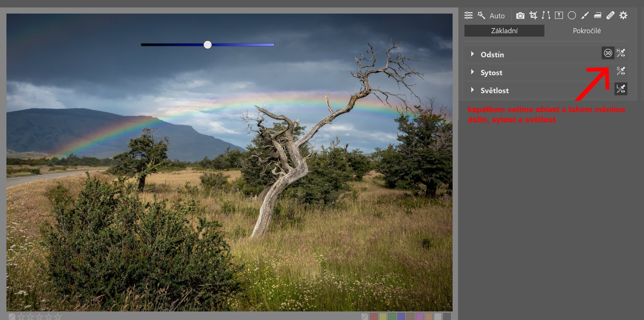
Task: Select the Crop and rotate tool
Action: click(x=533, y=15)
